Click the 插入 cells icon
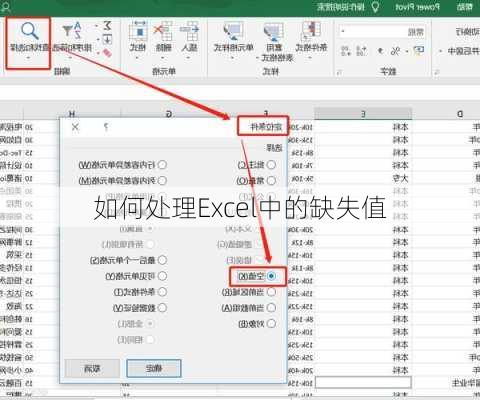This screenshot has width=480, height=400. click(189, 32)
